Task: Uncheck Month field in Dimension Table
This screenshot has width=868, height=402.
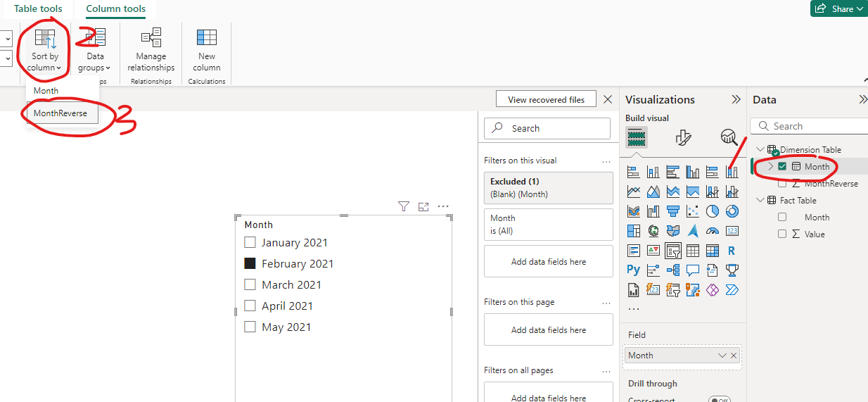Action: [x=782, y=167]
